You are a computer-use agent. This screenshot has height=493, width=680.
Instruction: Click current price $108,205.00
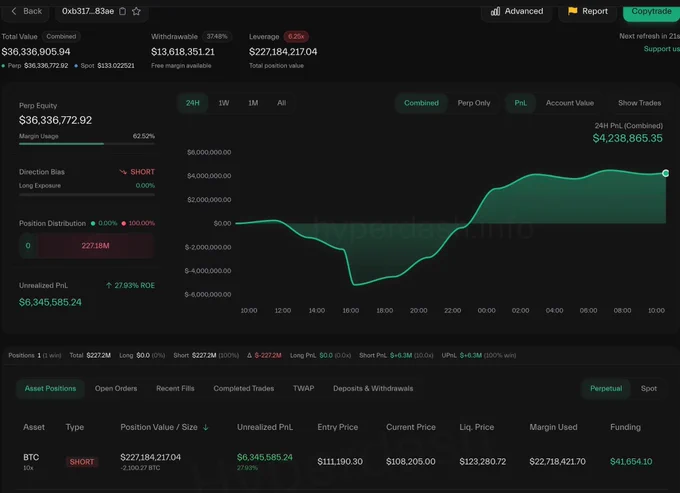point(411,462)
